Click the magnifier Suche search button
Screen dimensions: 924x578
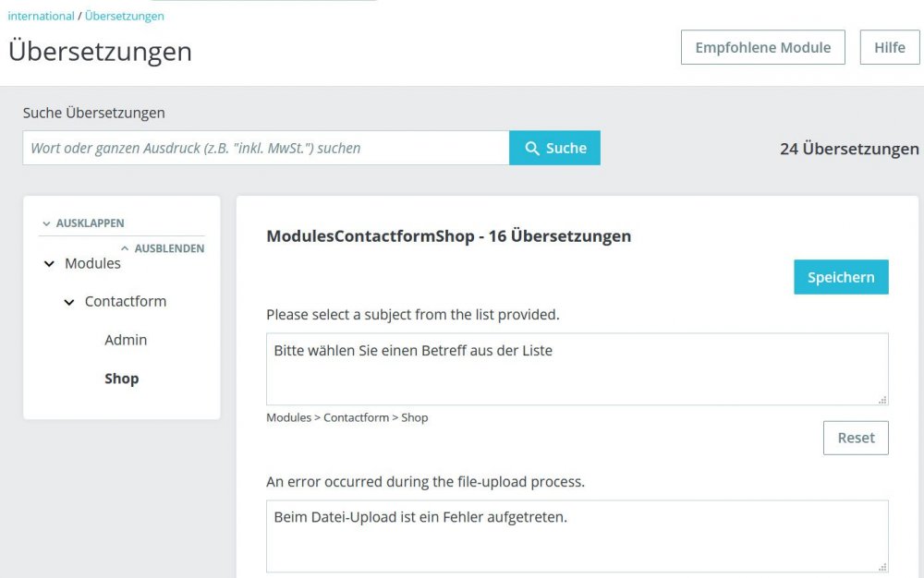554,148
